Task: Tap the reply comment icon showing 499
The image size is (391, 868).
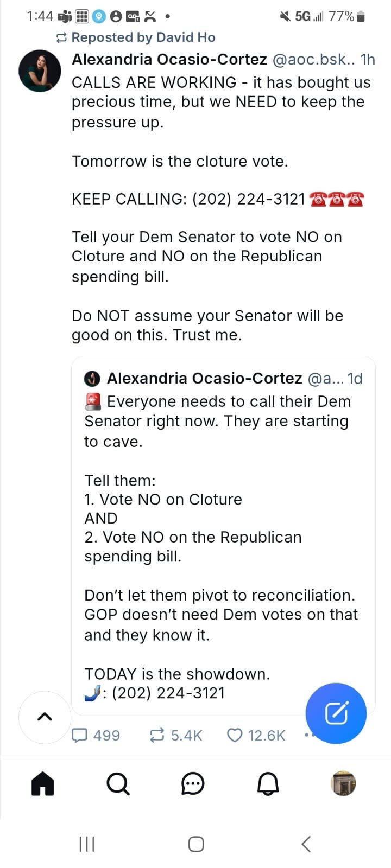Action: pyautogui.click(x=80, y=735)
